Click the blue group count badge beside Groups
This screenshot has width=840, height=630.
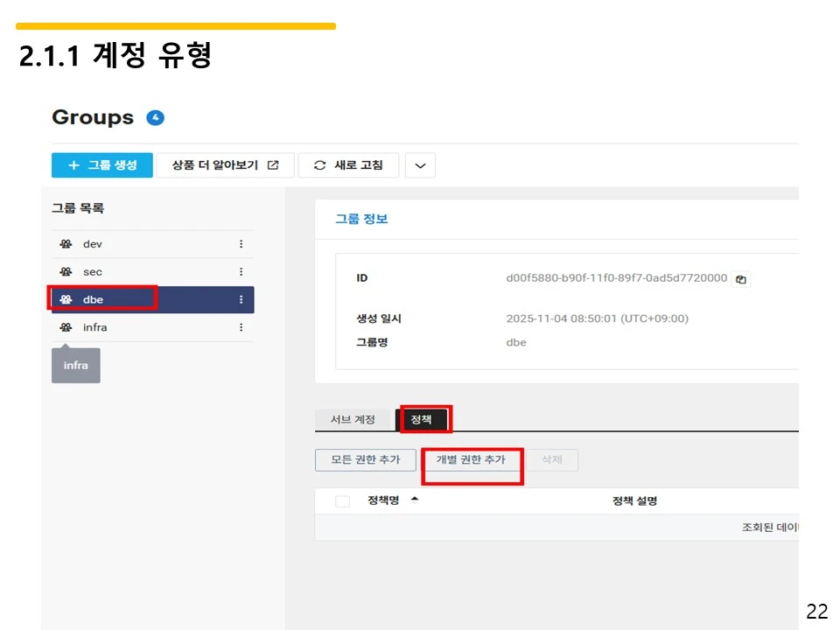pyautogui.click(x=155, y=116)
